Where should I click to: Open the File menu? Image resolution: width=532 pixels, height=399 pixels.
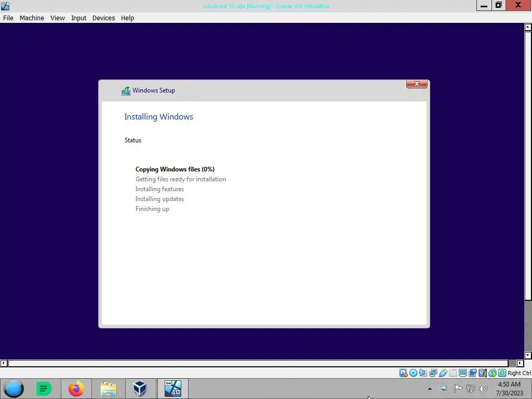coord(8,18)
